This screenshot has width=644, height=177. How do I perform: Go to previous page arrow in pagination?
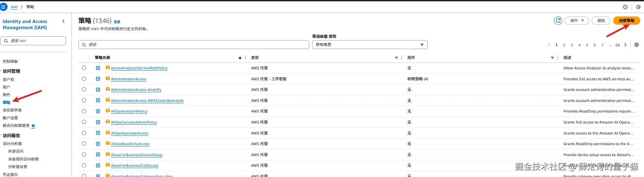pyautogui.click(x=549, y=45)
